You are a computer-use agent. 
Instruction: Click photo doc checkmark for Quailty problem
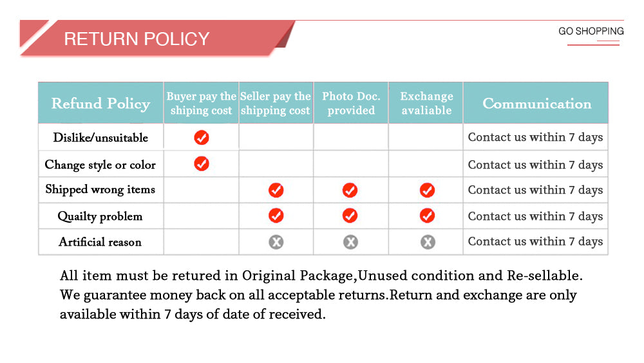tap(350, 216)
